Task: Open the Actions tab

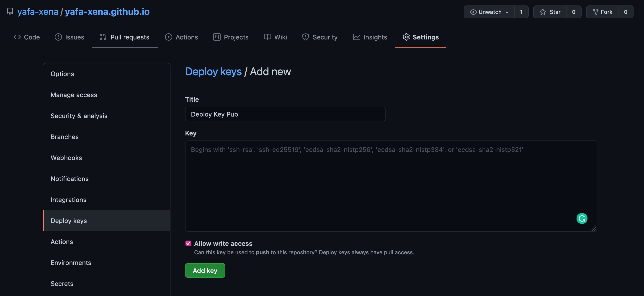Action: [181, 37]
